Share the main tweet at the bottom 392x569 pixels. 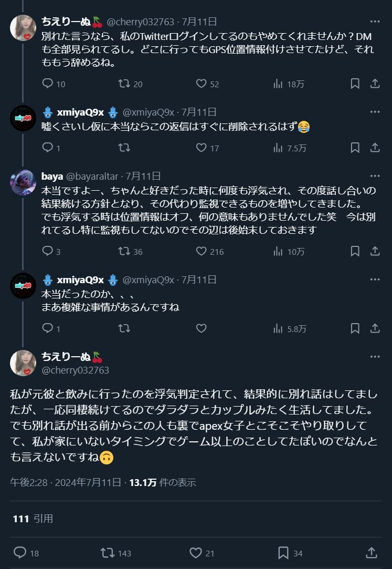(x=372, y=553)
